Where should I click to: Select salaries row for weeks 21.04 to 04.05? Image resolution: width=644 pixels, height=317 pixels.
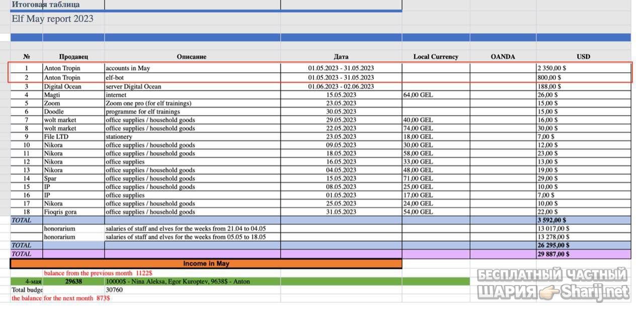[x=192, y=229]
